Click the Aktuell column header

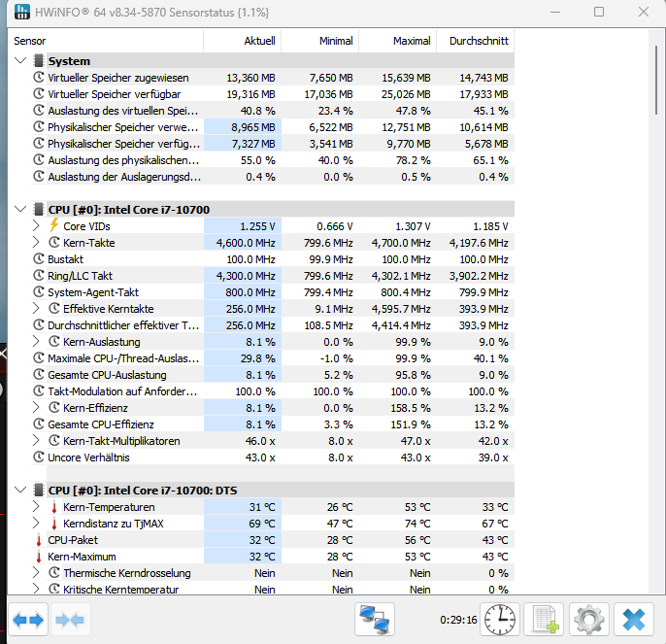pyautogui.click(x=242, y=41)
